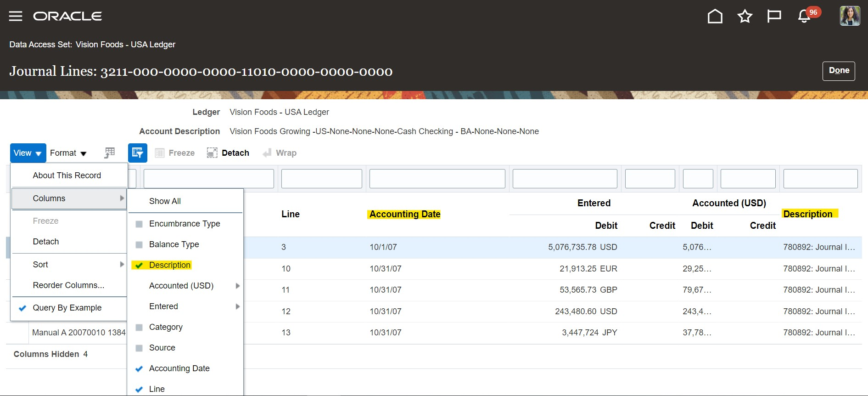Click the Export to Excel icon
This screenshot has width=868, height=396.
click(x=109, y=153)
